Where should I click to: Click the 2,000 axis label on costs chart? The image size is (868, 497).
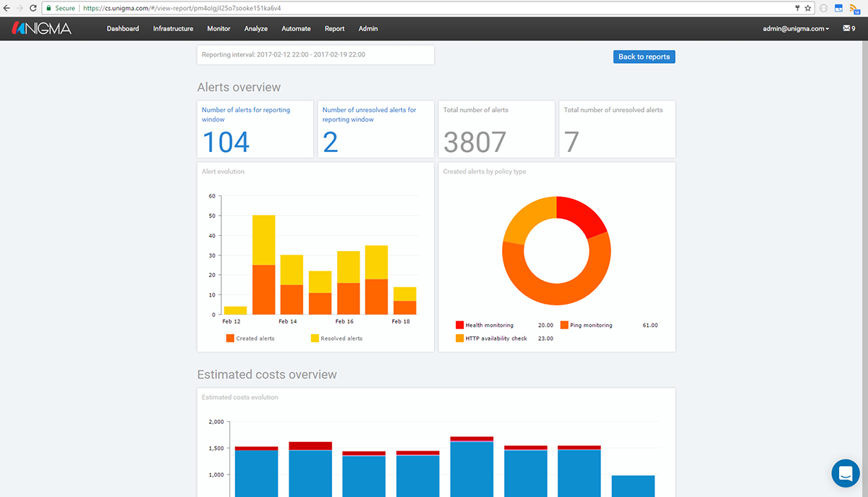[216, 422]
